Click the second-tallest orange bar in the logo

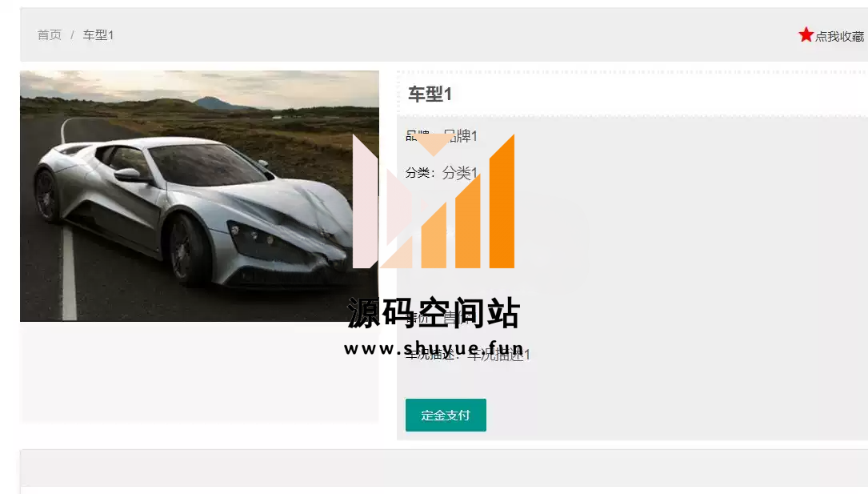pyautogui.click(x=468, y=222)
